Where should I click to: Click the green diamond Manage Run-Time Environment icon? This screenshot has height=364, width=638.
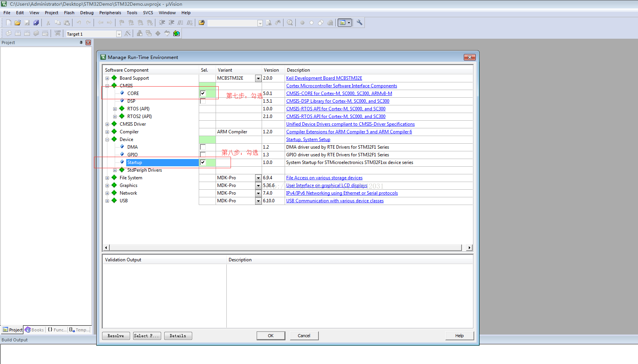point(158,33)
